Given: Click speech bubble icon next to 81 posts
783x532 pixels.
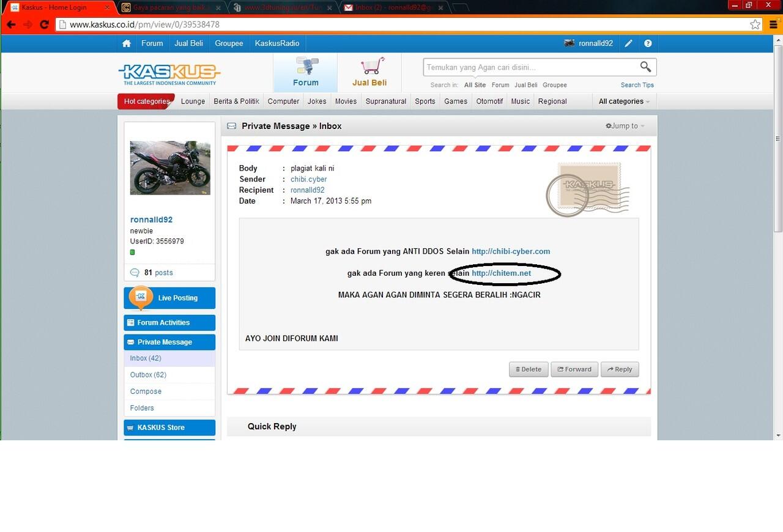Looking at the screenshot, I should click(135, 273).
